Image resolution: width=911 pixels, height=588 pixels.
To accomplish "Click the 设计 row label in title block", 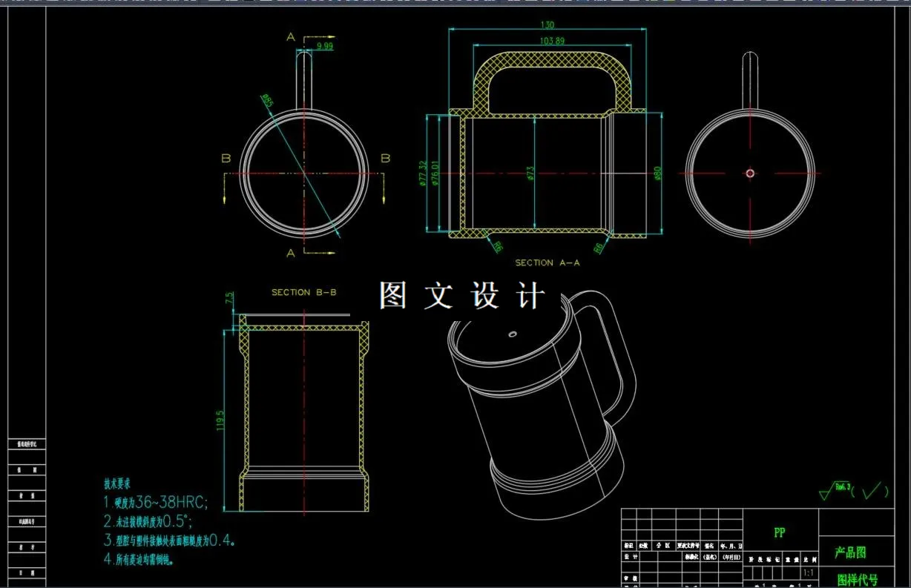I will tap(629, 556).
